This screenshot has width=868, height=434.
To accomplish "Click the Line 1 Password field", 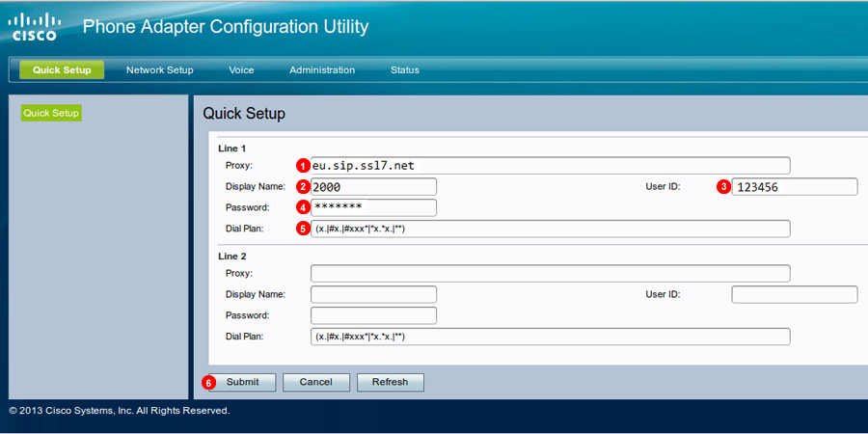I will coord(373,207).
